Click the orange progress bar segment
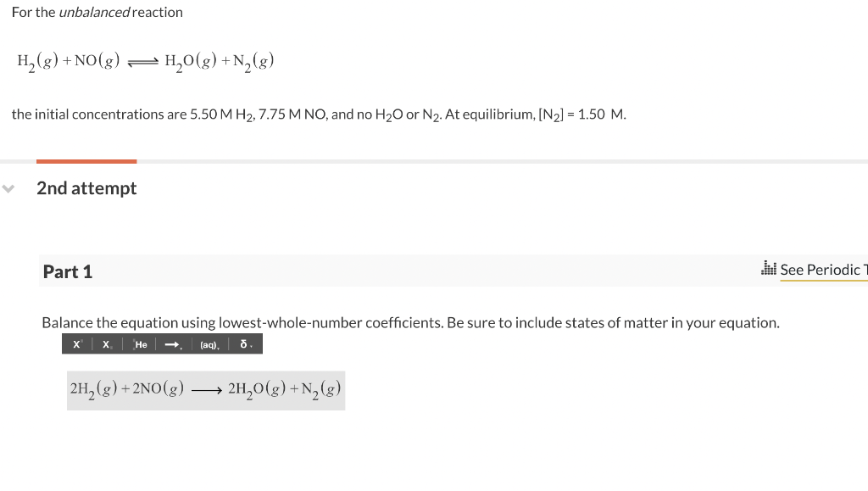This screenshot has width=868, height=491. coord(86,161)
